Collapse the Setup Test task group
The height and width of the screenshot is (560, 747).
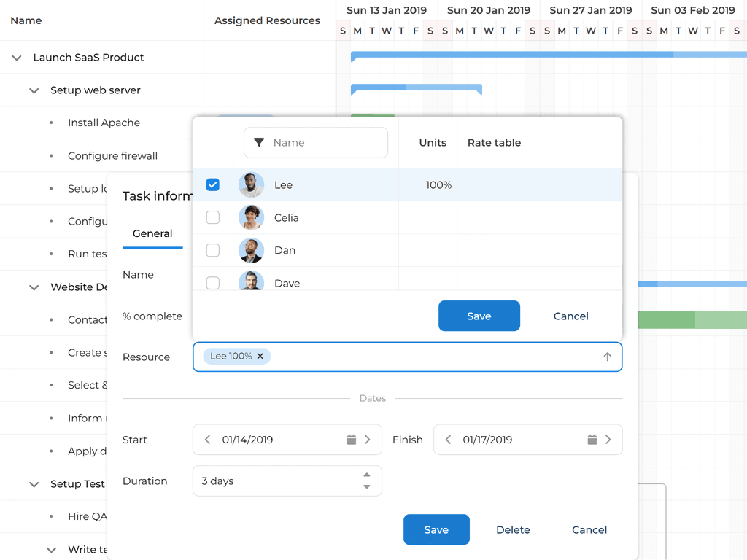34,484
